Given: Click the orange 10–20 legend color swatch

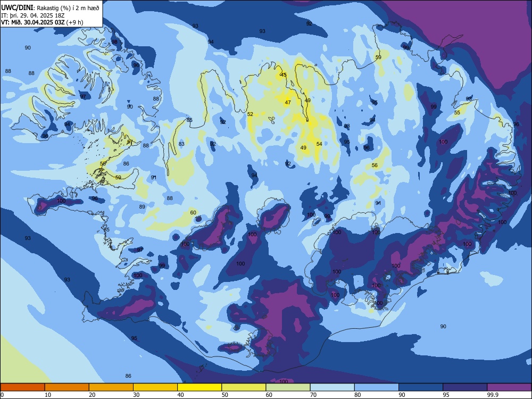Looking at the screenshot, I should coord(67,387).
